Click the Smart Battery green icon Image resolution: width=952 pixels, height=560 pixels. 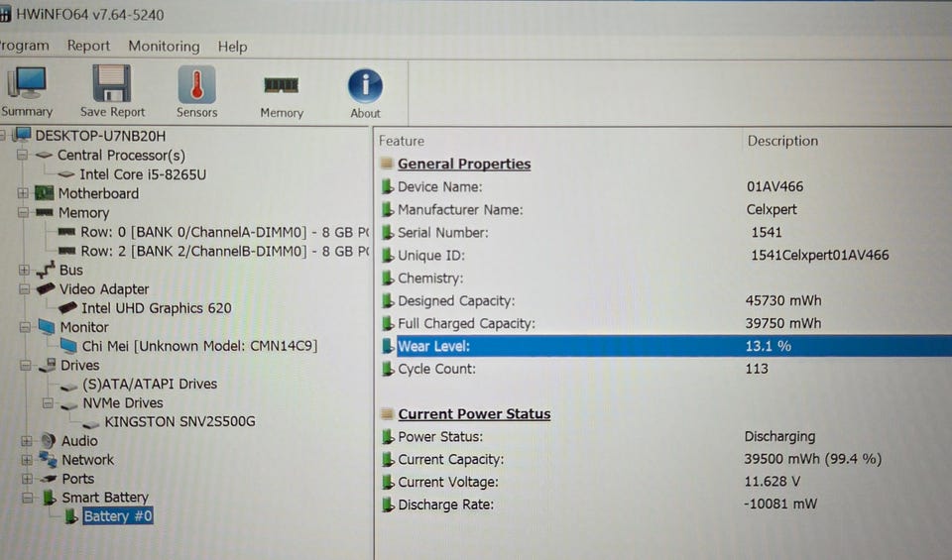(x=50, y=498)
